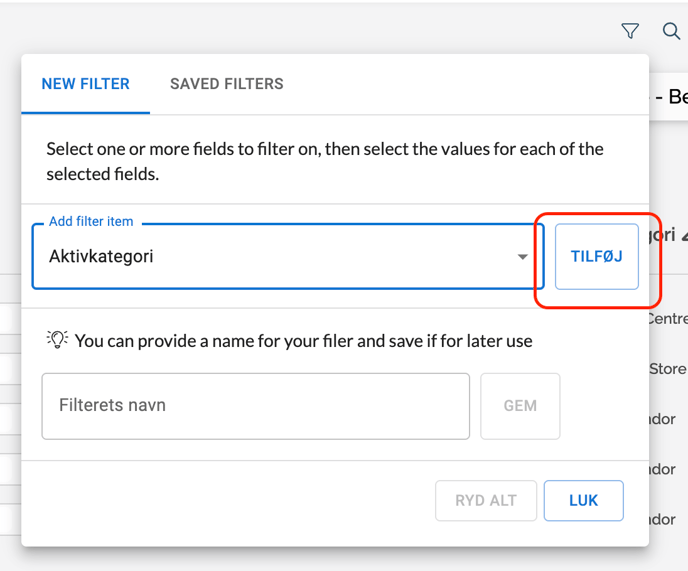
Task: Click the GEM save button
Action: [x=520, y=406]
